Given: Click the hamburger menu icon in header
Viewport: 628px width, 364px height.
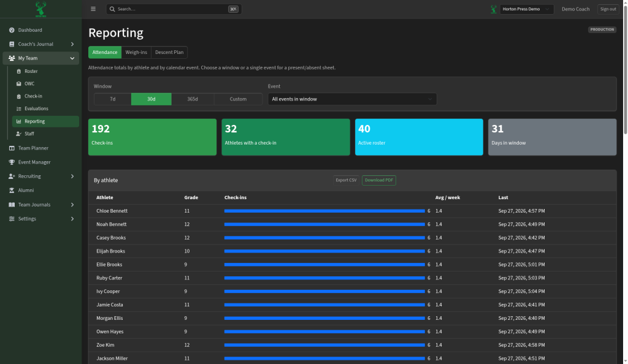Looking at the screenshot, I should click(93, 9).
